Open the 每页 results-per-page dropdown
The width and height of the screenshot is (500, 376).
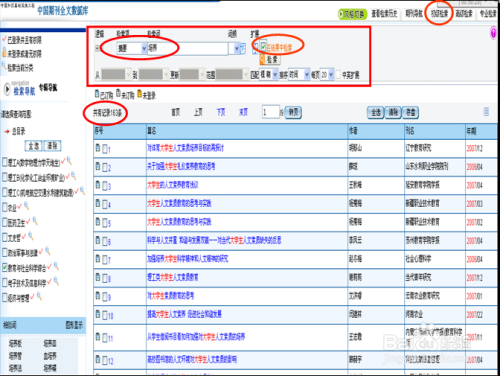click(x=327, y=75)
